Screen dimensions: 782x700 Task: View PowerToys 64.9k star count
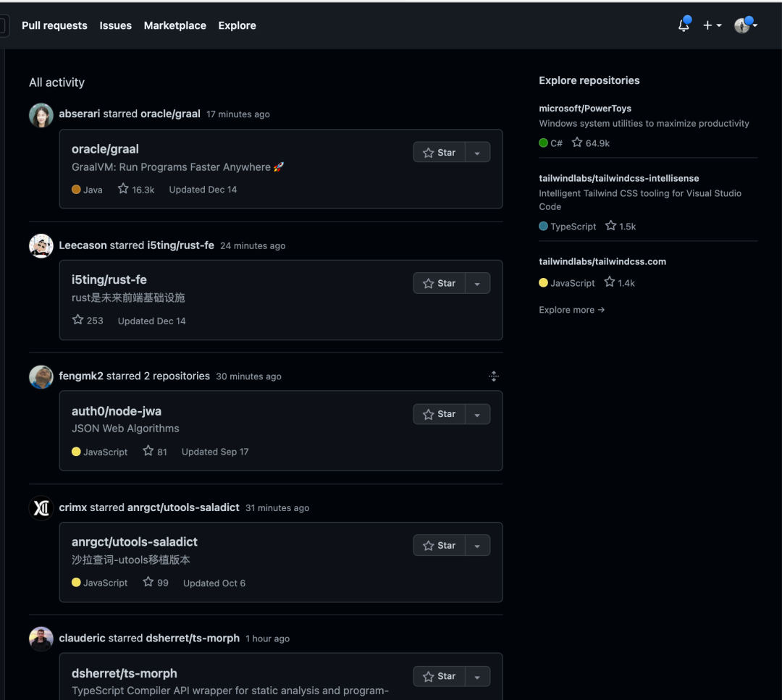click(591, 143)
